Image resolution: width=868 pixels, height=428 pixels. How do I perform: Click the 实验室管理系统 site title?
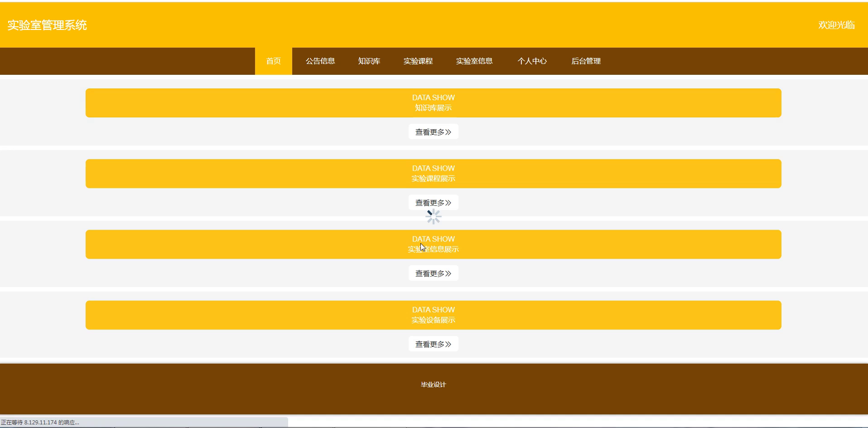(x=47, y=25)
